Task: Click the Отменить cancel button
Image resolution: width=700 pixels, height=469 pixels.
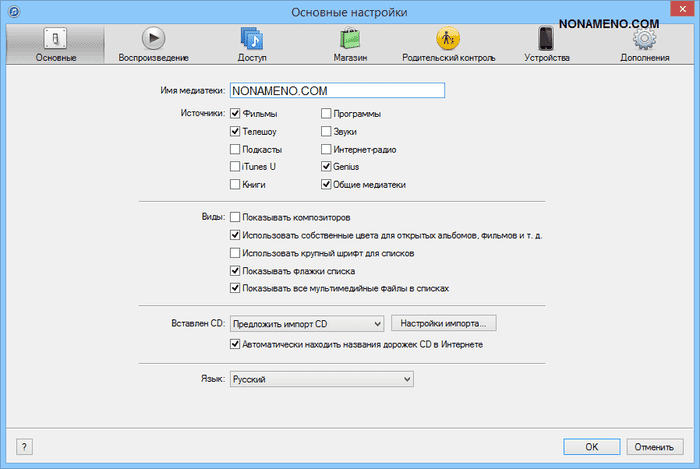Action: pyautogui.click(x=652, y=446)
